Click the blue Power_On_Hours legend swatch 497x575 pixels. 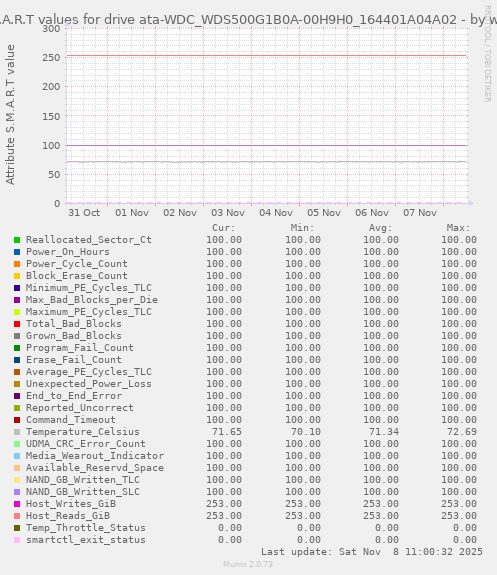(x=17, y=252)
